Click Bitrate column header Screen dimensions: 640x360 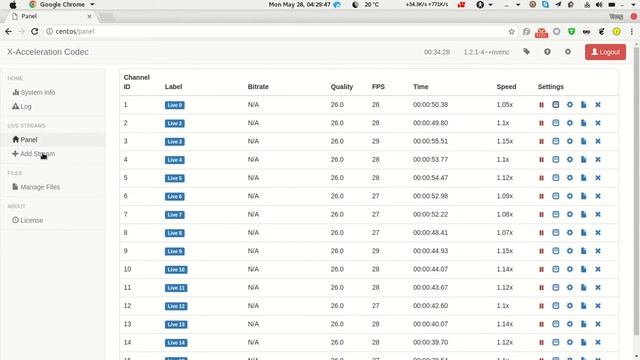tap(258, 87)
